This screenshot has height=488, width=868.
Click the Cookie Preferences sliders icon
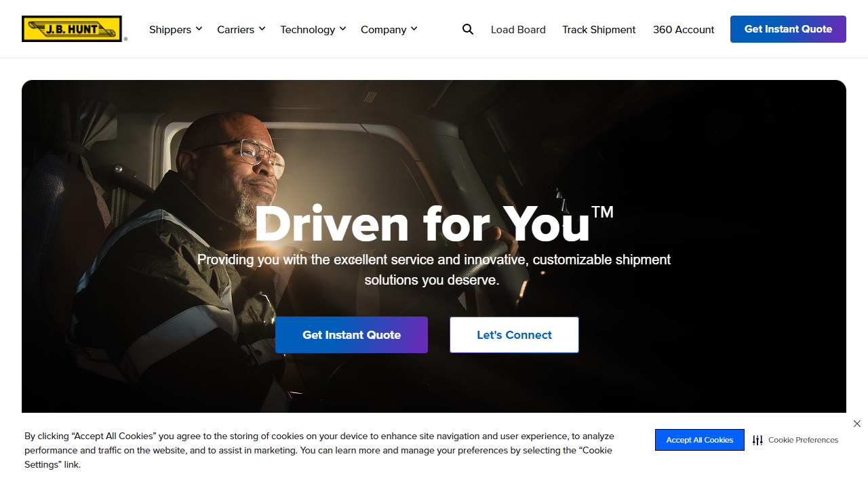point(757,440)
